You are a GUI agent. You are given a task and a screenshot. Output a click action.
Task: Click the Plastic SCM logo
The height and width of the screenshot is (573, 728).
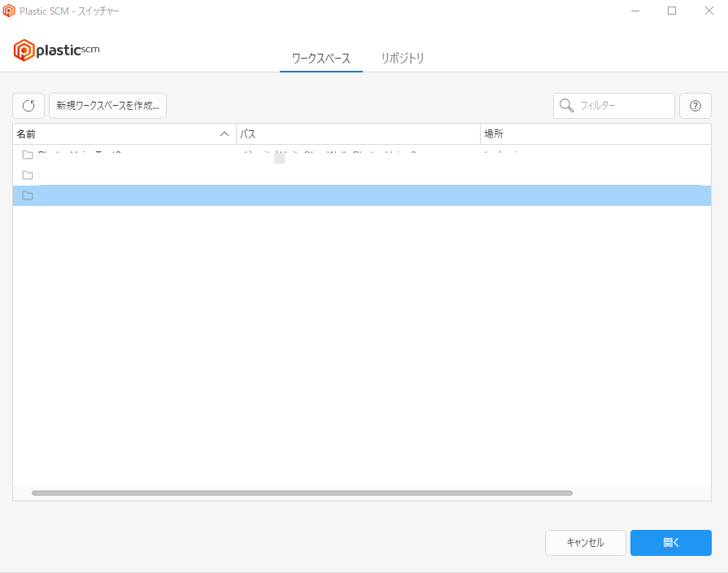(x=55, y=50)
